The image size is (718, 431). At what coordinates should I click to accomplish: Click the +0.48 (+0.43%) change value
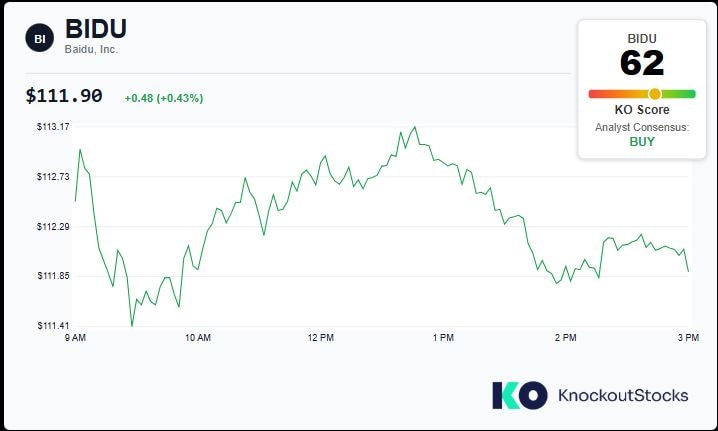click(x=163, y=98)
